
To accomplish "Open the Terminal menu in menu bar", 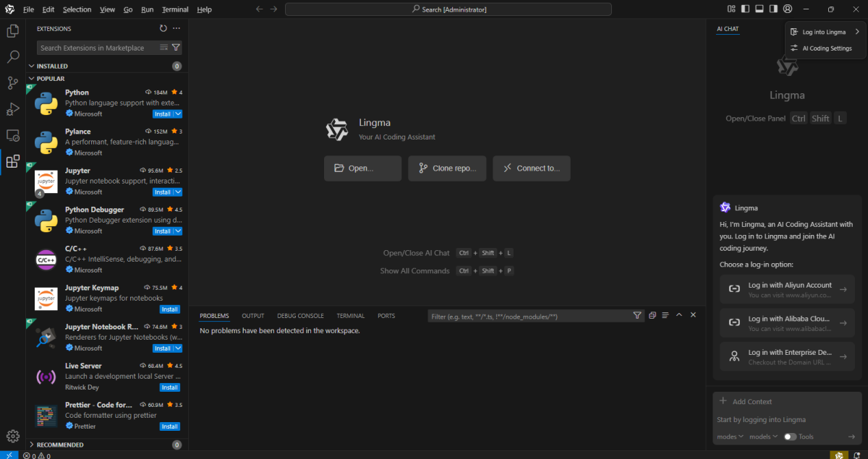I will (x=174, y=9).
